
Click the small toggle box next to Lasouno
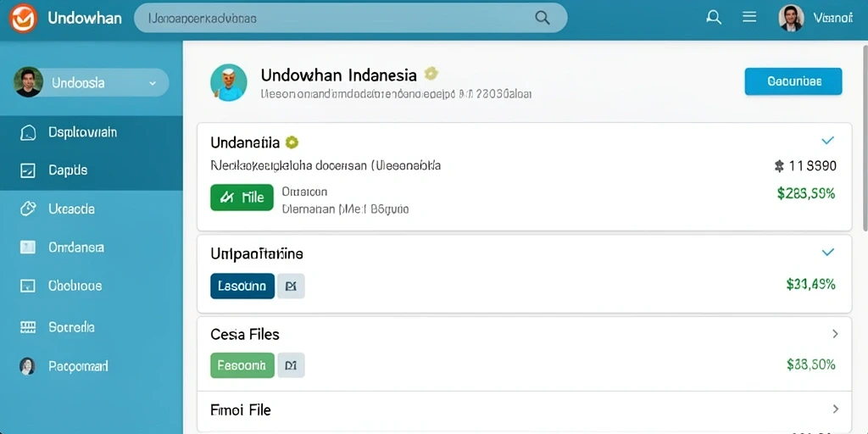click(x=291, y=287)
